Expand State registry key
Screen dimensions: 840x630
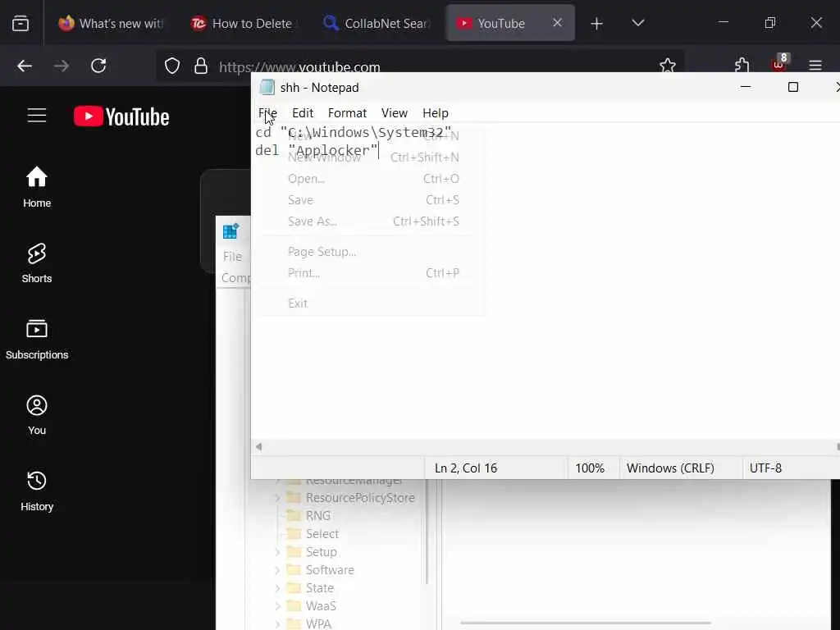point(277,588)
